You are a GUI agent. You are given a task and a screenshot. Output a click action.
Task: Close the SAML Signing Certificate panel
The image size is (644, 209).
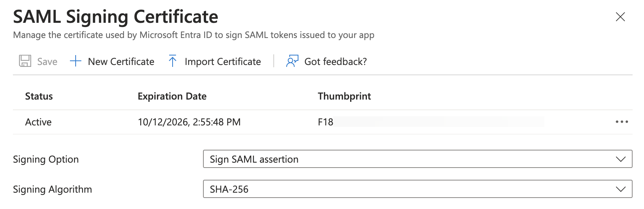620,17
